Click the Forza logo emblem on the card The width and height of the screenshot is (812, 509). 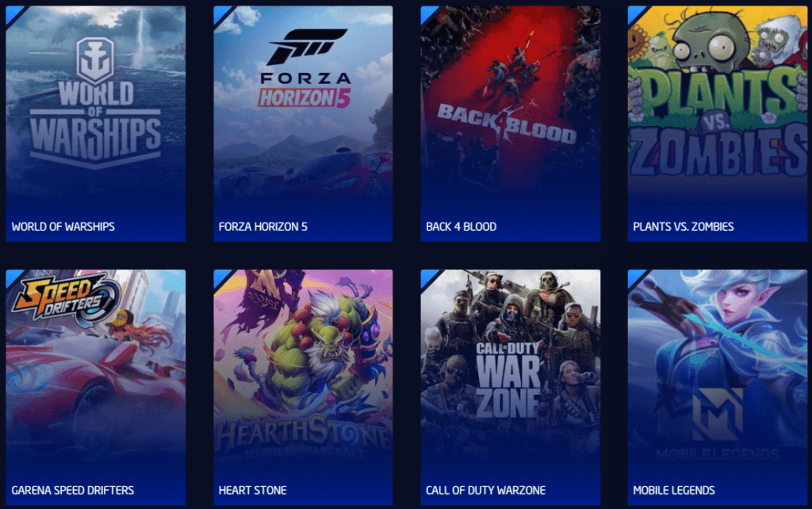click(x=307, y=47)
